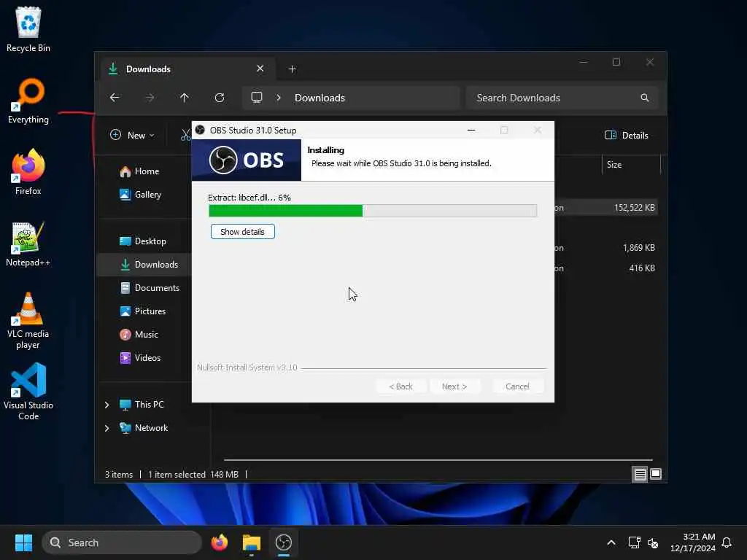Image resolution: width=747 pixels, height=560 pixels.
Task: Click the Cancel button in OBS Setup
Action: [517, 386]
